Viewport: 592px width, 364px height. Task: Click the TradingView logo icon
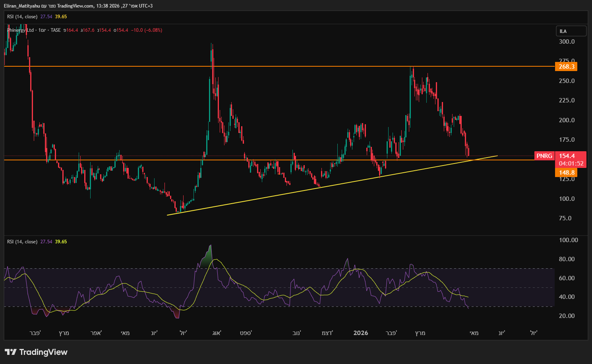11,352
